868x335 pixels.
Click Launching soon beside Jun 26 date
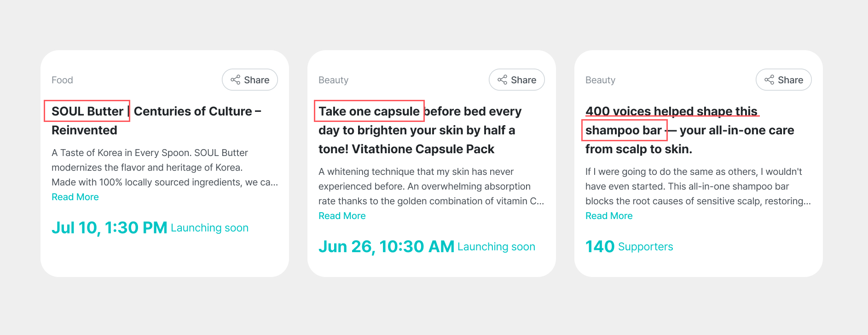496,247
